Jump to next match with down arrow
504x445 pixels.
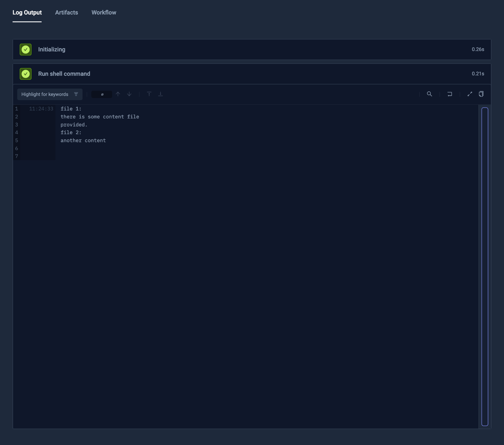[x=129, y=94]
